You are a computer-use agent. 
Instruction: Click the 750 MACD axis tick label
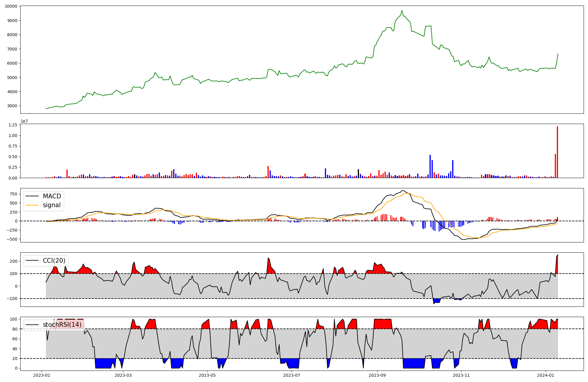pyautogui.click(x=13, y=194)
